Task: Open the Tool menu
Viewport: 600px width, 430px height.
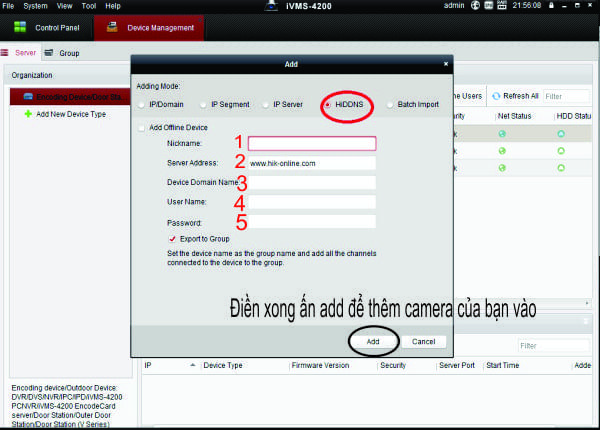Action: coord(88,6)
